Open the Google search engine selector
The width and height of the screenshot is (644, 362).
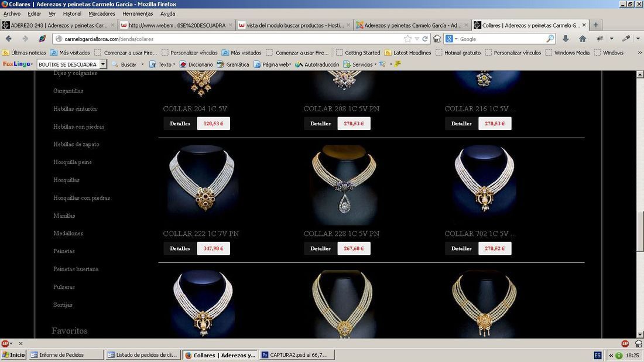(451, 39)
